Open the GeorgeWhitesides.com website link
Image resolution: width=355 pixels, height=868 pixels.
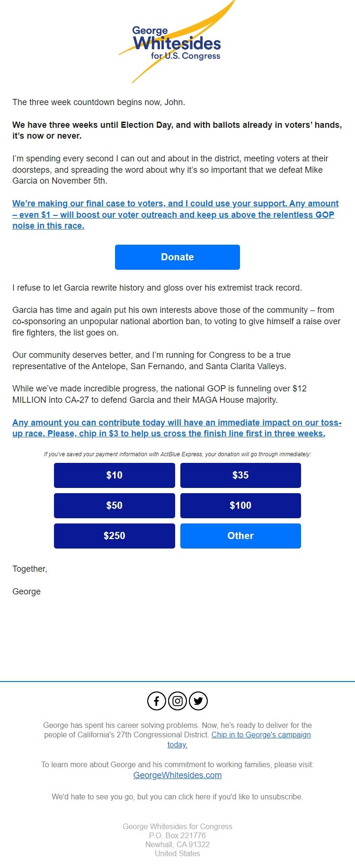(177, 775)
